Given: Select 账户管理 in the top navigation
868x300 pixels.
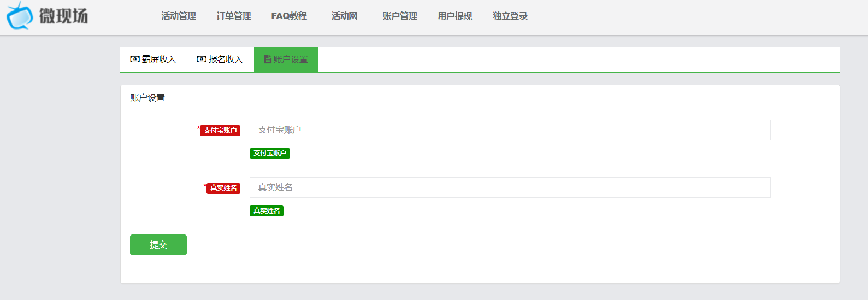Looking at the screenshot, I should [400, 16].
